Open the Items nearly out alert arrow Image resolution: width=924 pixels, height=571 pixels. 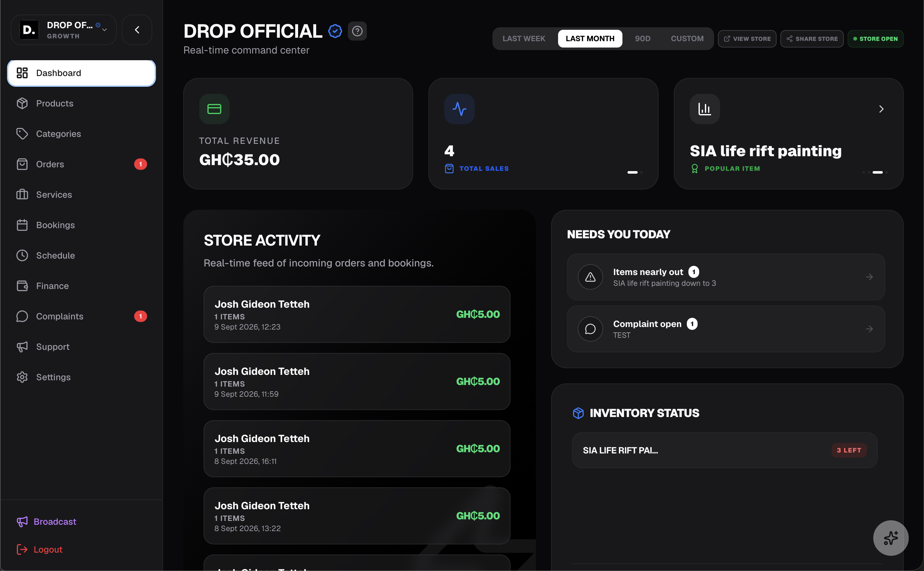pos(869,277)
